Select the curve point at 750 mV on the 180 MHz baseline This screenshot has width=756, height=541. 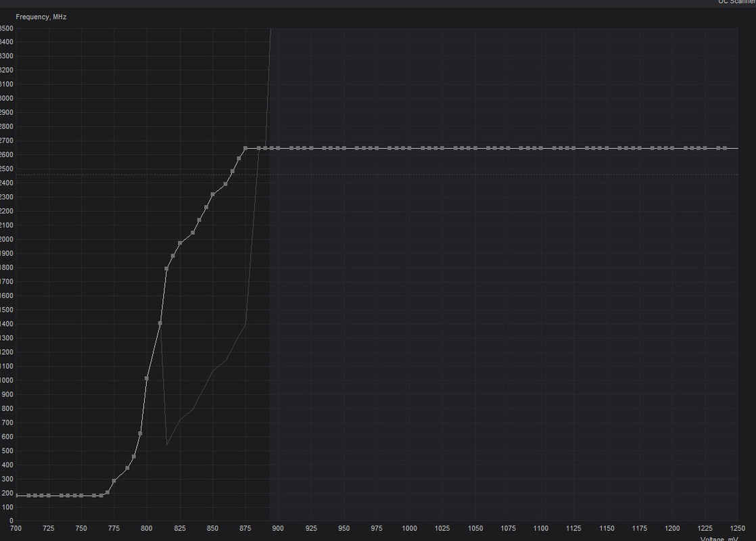coord(81,495)
